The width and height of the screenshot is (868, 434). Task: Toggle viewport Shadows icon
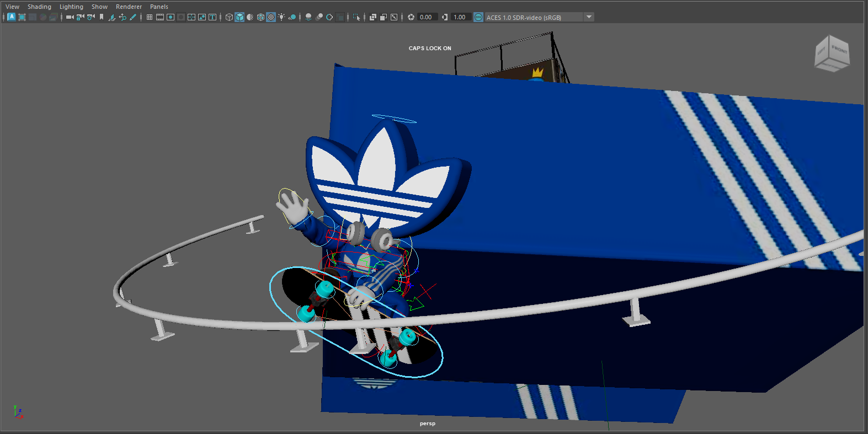coord(292,17)
